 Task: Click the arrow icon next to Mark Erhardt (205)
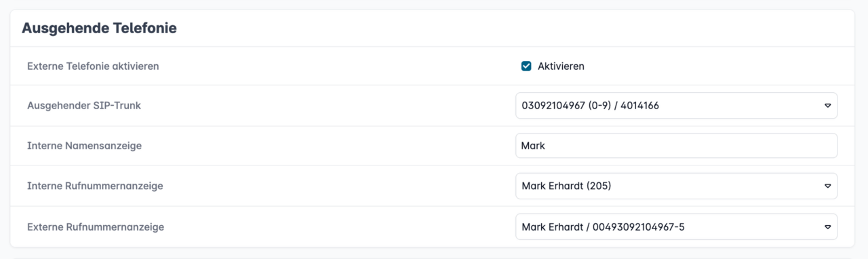[x=827, y=186]
